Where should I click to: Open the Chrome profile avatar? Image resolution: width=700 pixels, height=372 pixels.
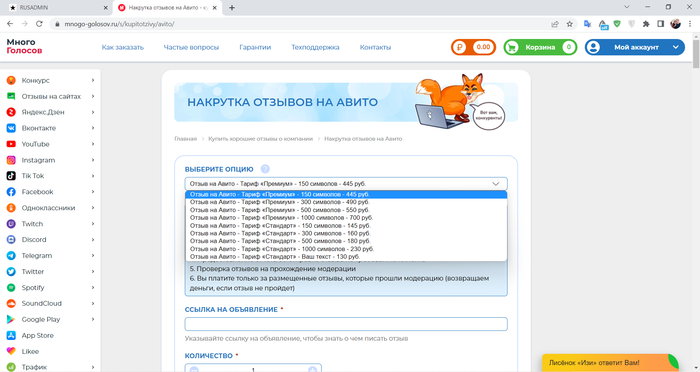point(675,24)
